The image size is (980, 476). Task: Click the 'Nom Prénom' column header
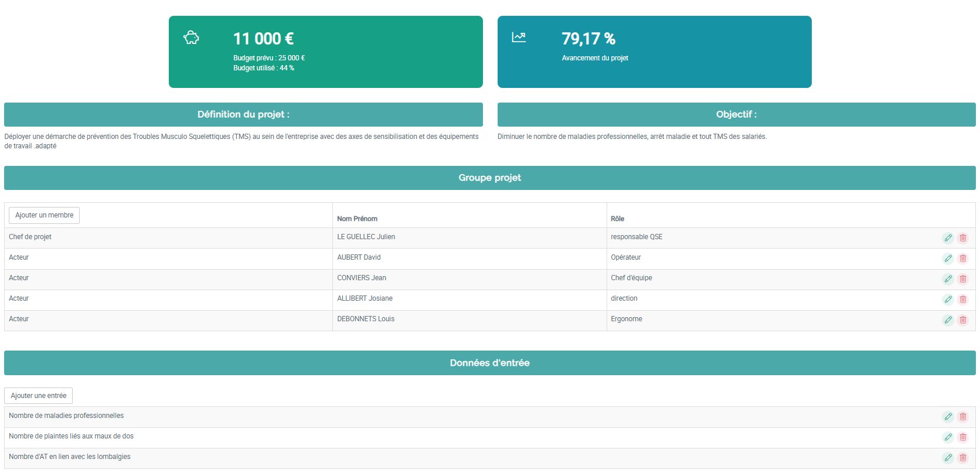coord(357,219)
